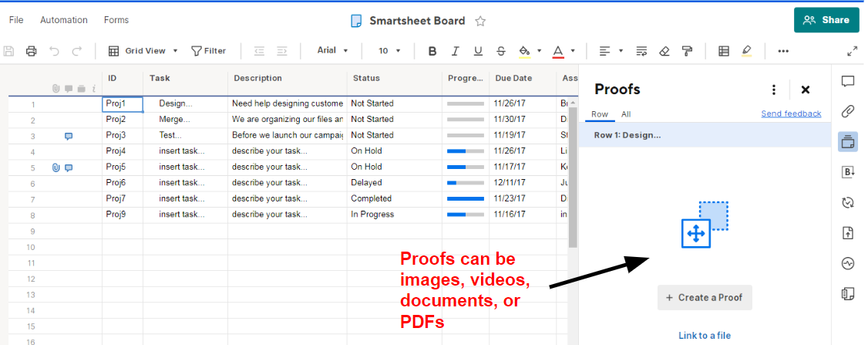
Task: Select Row 1: Design... in Proofs list
Action: tap(705, 135)
